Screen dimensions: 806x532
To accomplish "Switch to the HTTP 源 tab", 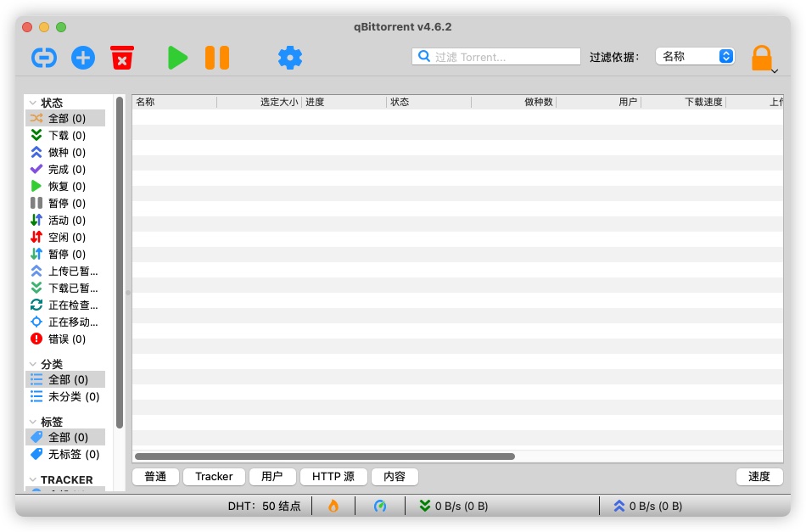I will (333, 477).
